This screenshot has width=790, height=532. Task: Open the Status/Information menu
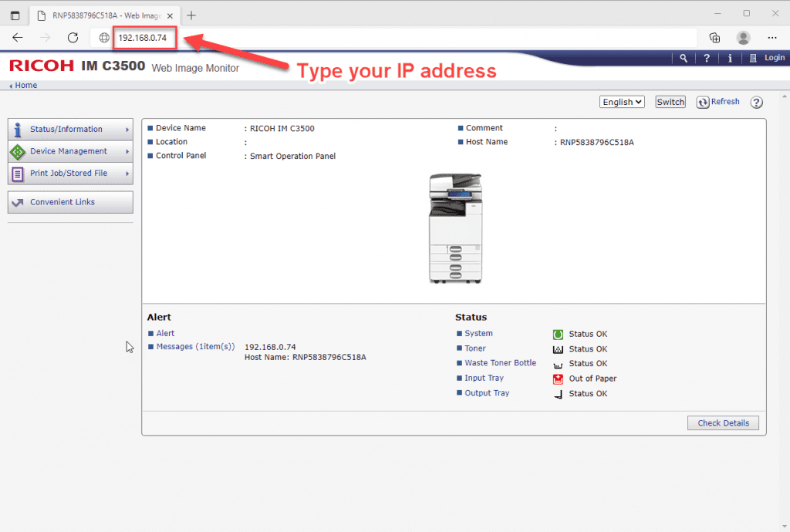click(x=70, y=130)
